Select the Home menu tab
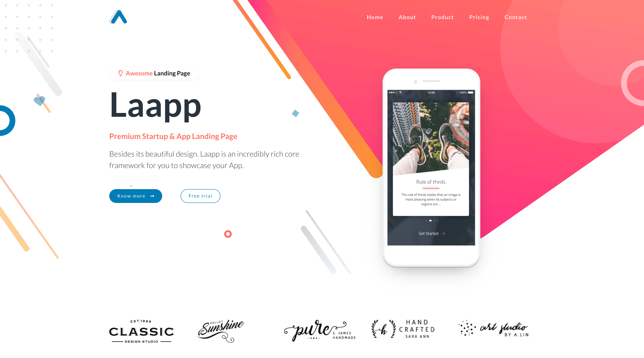Viewport: 644px width, 358px height. click(375, 17)
